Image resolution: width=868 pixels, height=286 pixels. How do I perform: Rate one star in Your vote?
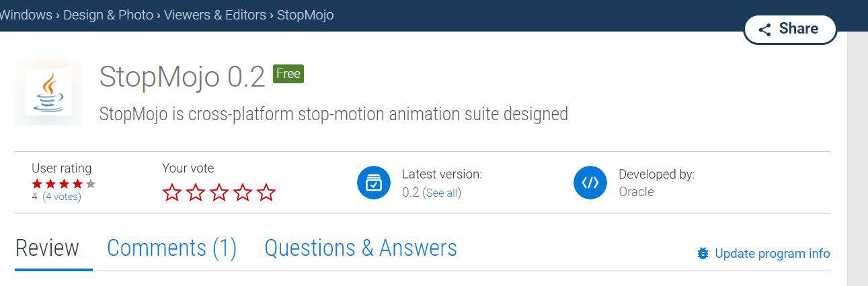172,193
